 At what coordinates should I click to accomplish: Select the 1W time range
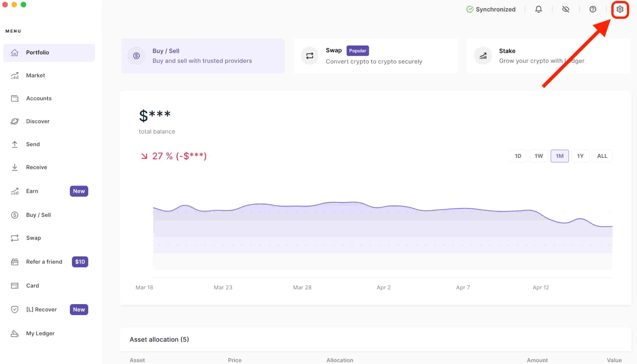click(x=539, y=156)
